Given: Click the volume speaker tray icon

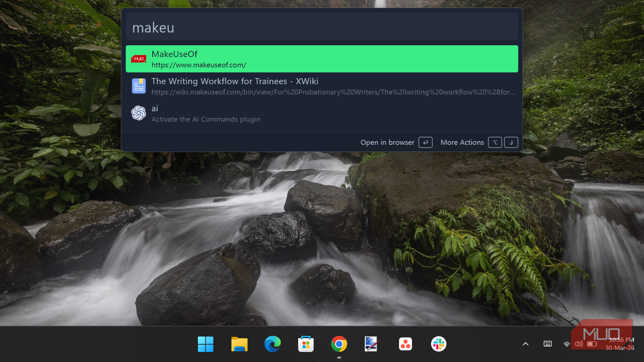Looking at the screenshot, I should click(579, 344).
